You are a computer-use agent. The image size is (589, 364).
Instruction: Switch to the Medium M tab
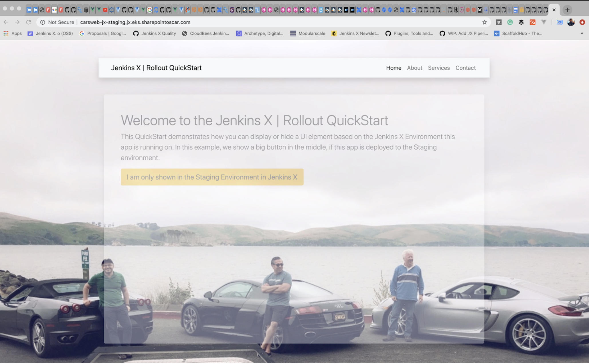(480, 10)
